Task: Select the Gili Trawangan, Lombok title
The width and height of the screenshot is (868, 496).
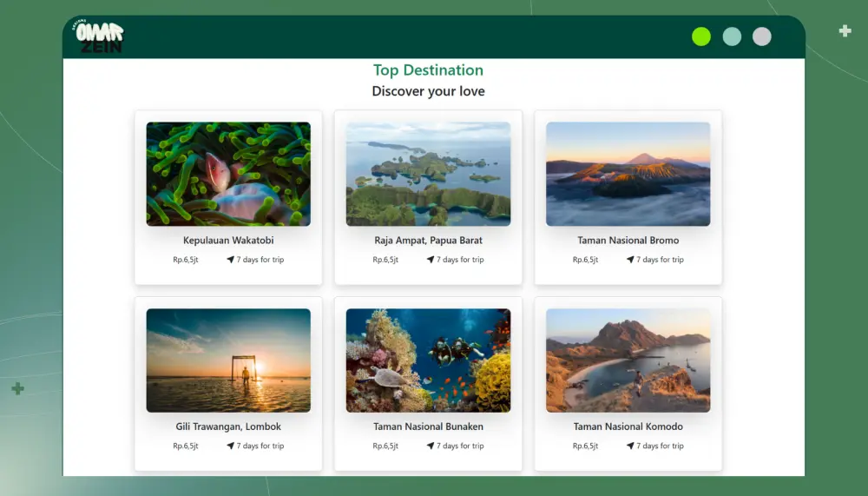Action: pos(228,427)
